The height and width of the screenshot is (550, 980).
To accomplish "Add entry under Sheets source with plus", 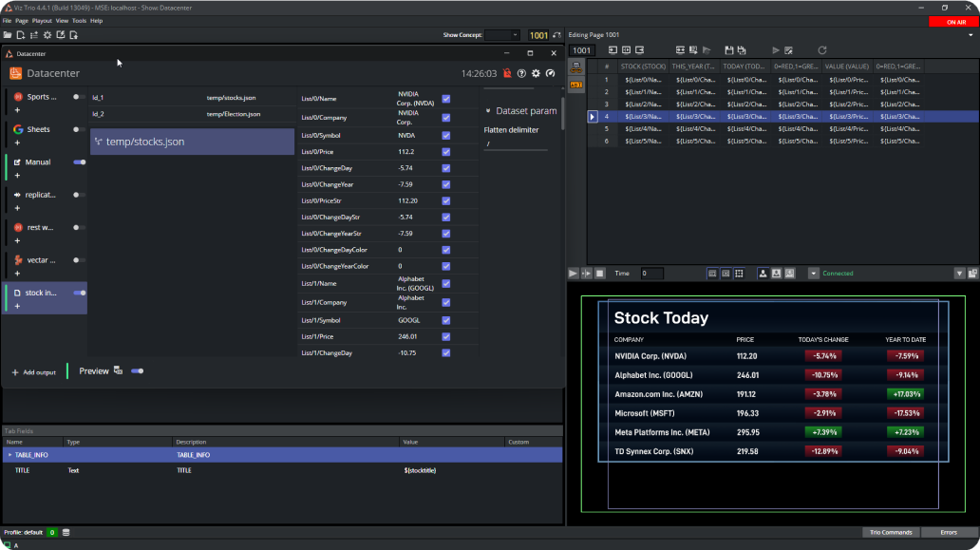I will 17,142.
